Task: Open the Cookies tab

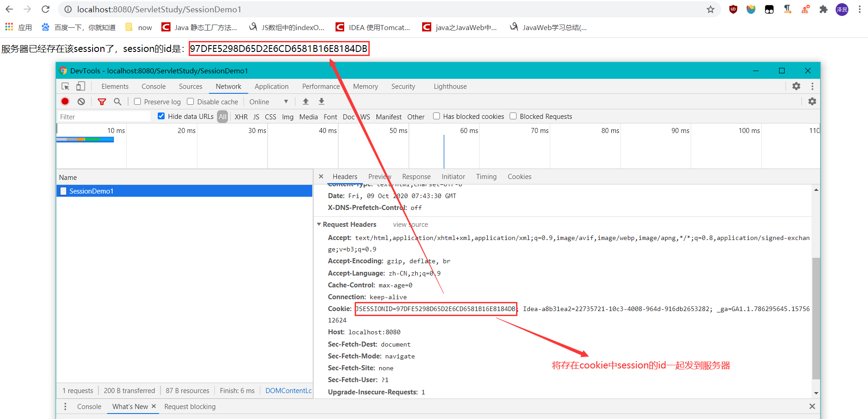Action: tap(519, 177)
